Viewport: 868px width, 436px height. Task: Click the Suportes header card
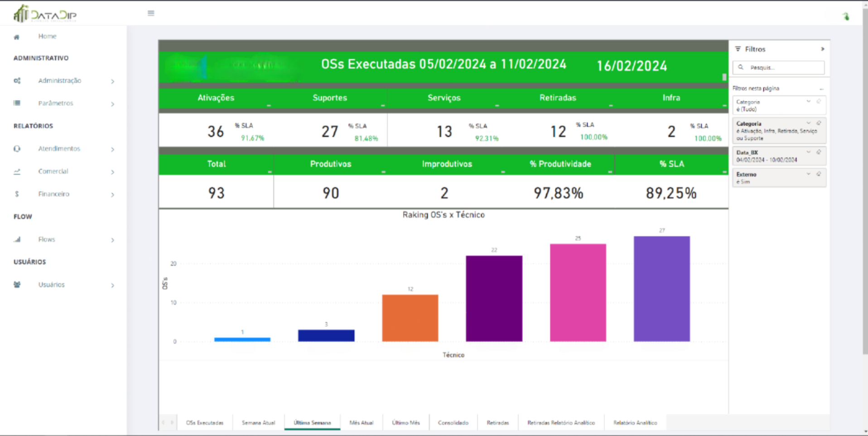(x=330, y=98)
